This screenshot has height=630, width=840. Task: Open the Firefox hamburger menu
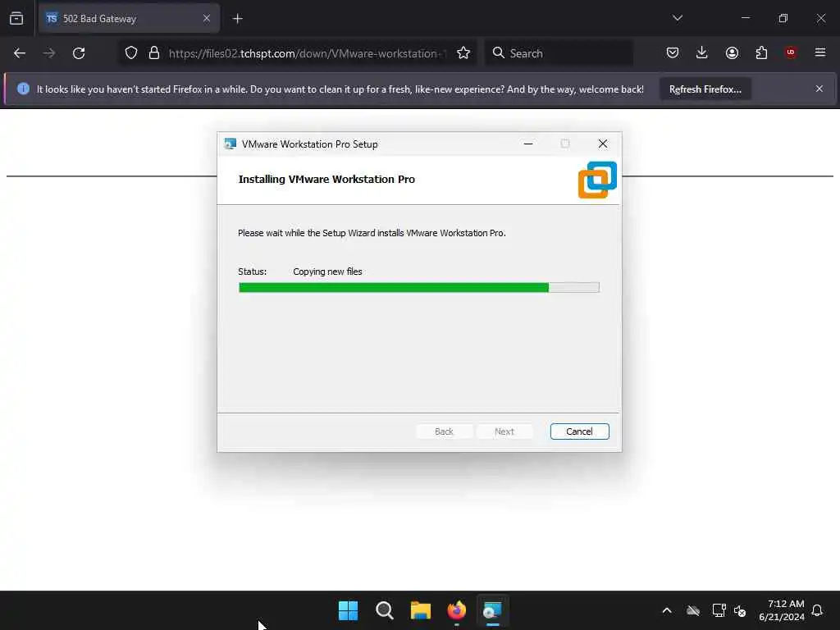820,52
